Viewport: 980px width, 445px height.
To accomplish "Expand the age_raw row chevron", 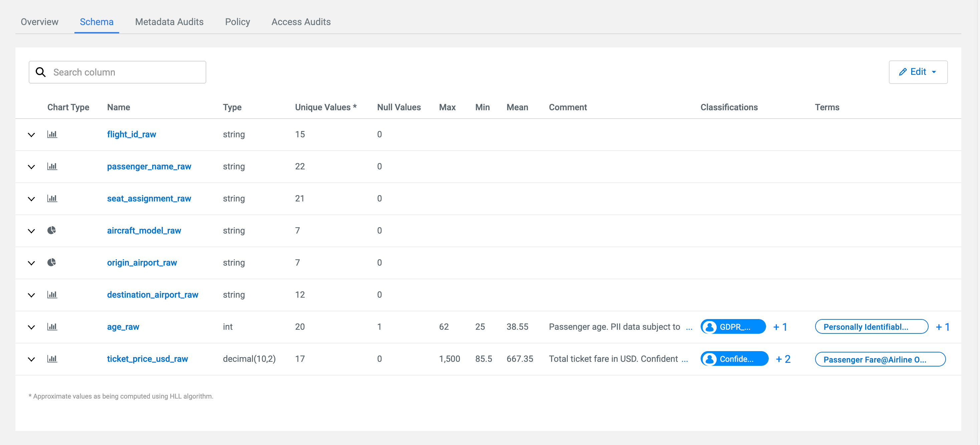I will pyautogui.click(x=32, y=327).
